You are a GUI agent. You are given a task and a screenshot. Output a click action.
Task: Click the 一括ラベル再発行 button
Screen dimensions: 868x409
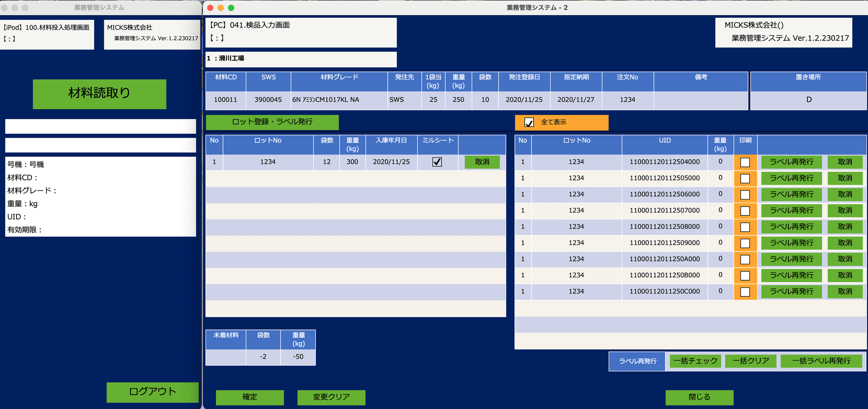click(x=821, y=361)
